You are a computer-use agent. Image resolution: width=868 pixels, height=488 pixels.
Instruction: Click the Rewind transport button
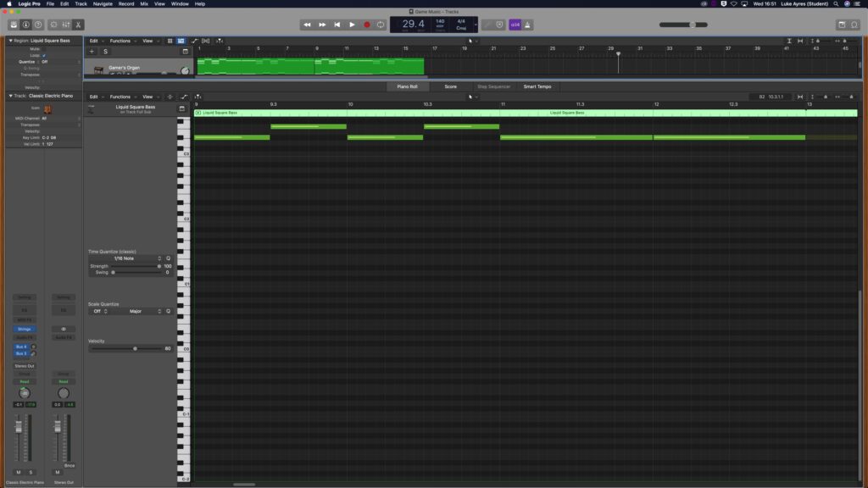pyautogui.click(x=307, y=25)
